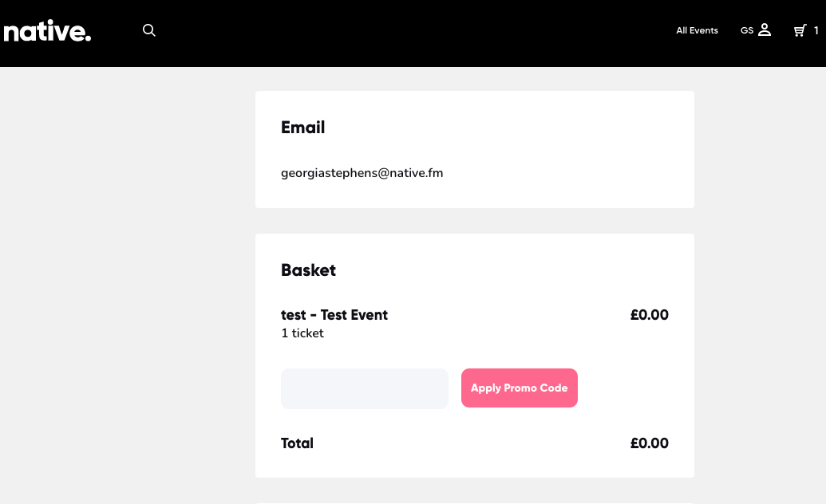Screen dimensions: 826x504
Task: Open search with the magnifier icon
Action: pyautogui.click(x=149, y=30)
